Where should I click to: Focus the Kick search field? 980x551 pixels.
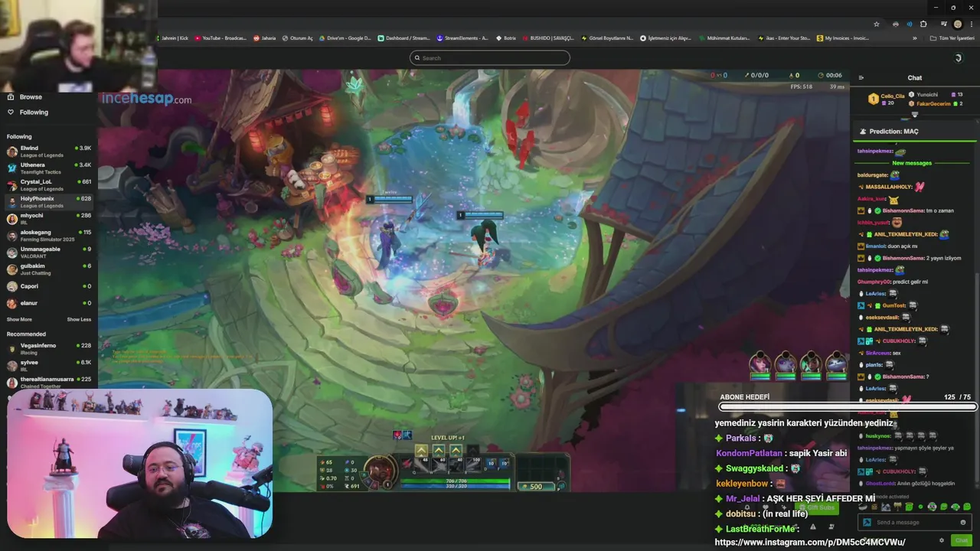(490, 58)
